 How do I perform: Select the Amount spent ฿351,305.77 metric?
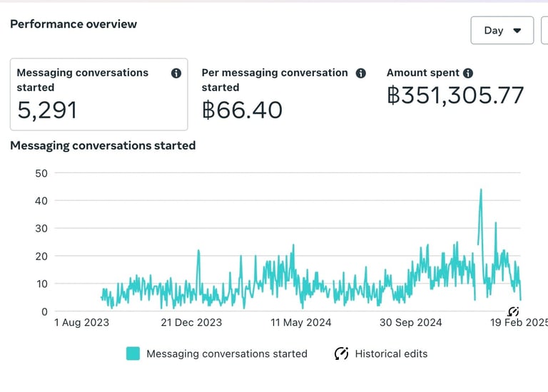[x=455, y=94]
